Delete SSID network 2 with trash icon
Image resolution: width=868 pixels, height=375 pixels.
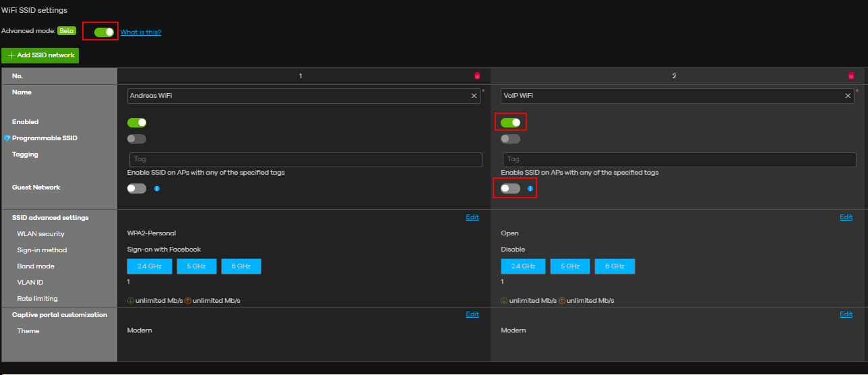click(x=851, y=76)
